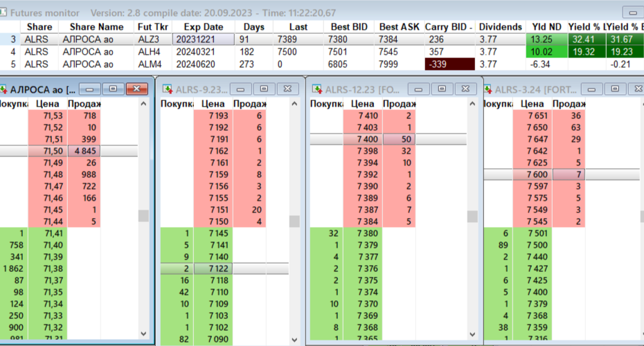644x346 pixels.
Task: Click Покупка column header in ALRS-12.23 window
Action: pos(327,104)
